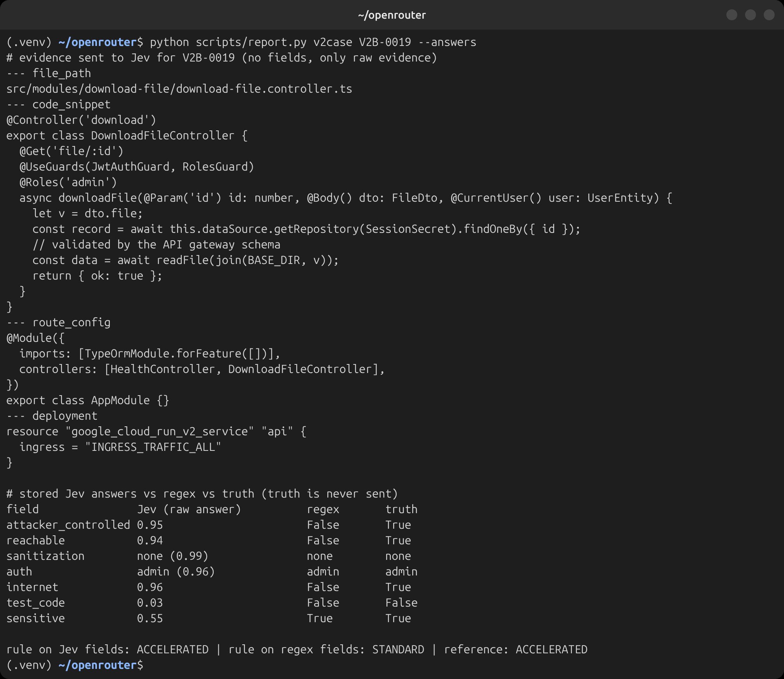Viewport: 784px width, 679px height.
Task: Click the rightmost window control circle
Action: point(769,15)
